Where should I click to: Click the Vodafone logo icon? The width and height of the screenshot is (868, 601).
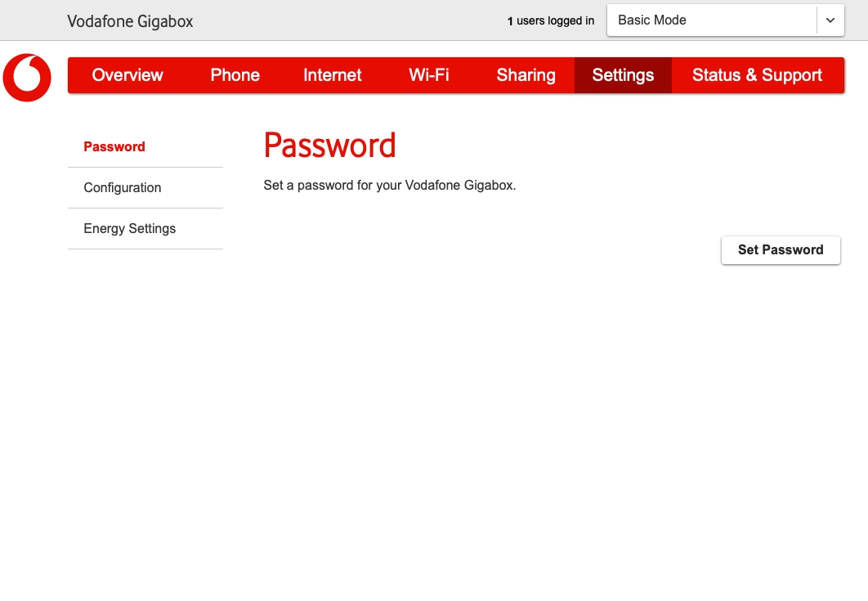point(27,78)
